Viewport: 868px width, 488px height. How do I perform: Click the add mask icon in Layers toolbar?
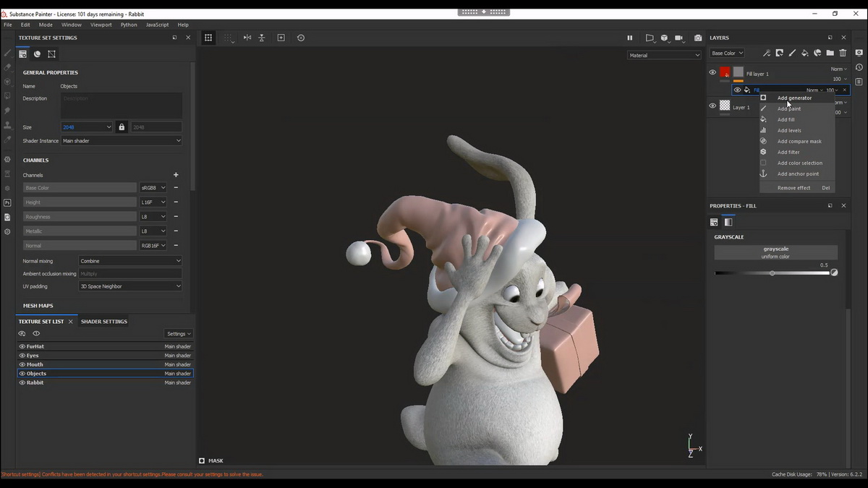(x=779, y=53)
